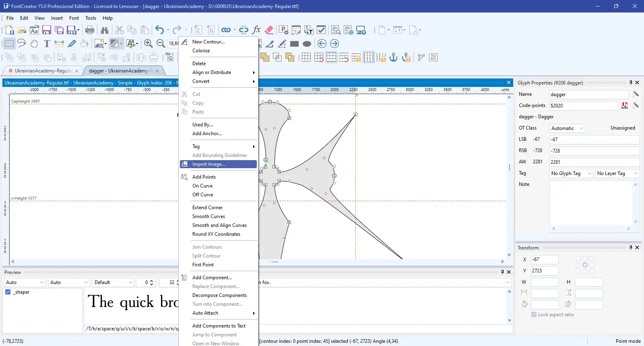Select the knife cut tool
Screen dimensions: 644x346
[x=72, y=43]
